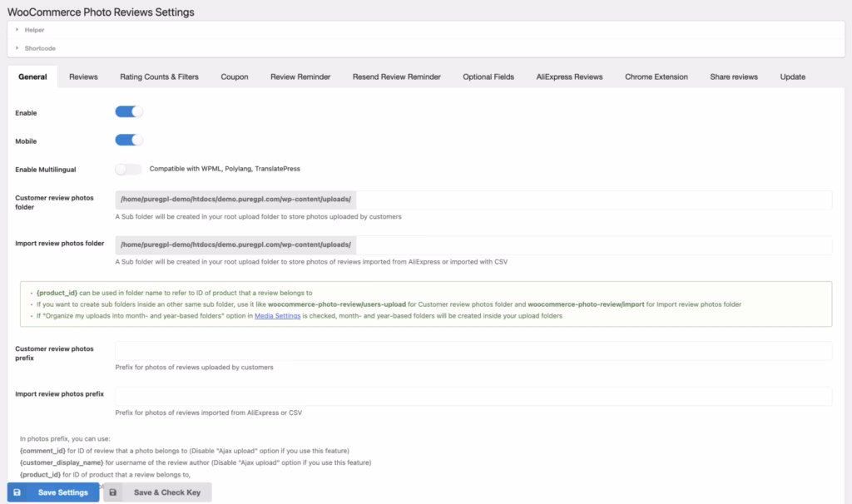Toggle the Mobile switch
Viewport: 852px width, 504px height.
[x=129, y=140]
